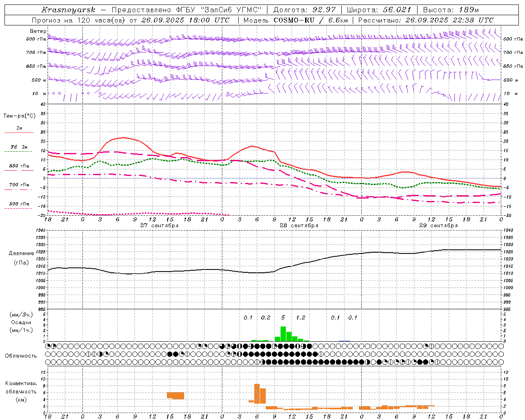This screenshot has height=420, width=525.
Task: Click the '0.2' precipitation total value
Action: pyautogui.click(x=266, y=318)
